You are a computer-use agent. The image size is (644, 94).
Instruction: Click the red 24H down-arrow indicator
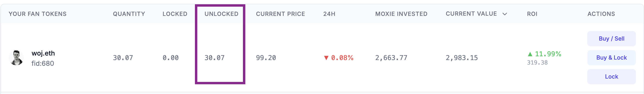(326, 58)
